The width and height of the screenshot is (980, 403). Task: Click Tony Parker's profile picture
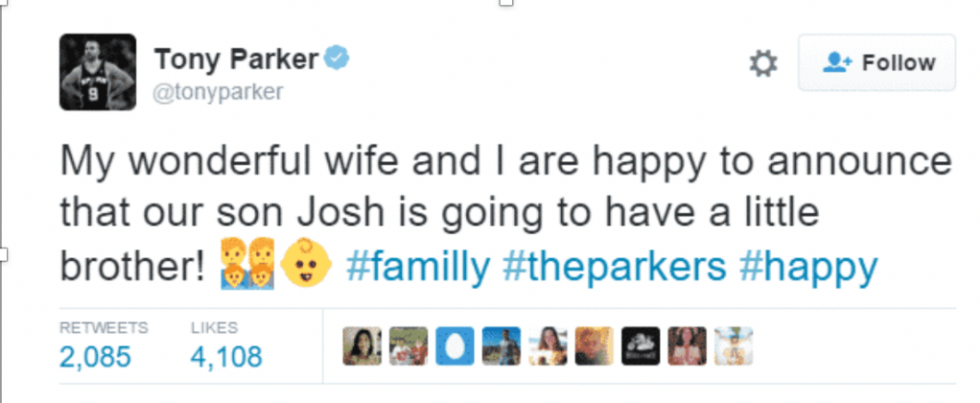(98, 72)
